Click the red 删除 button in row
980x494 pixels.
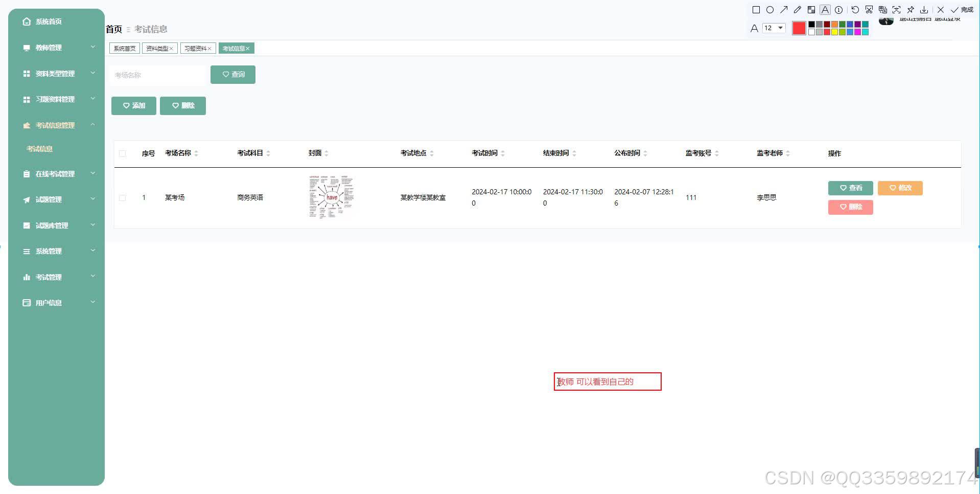[850, 207]
